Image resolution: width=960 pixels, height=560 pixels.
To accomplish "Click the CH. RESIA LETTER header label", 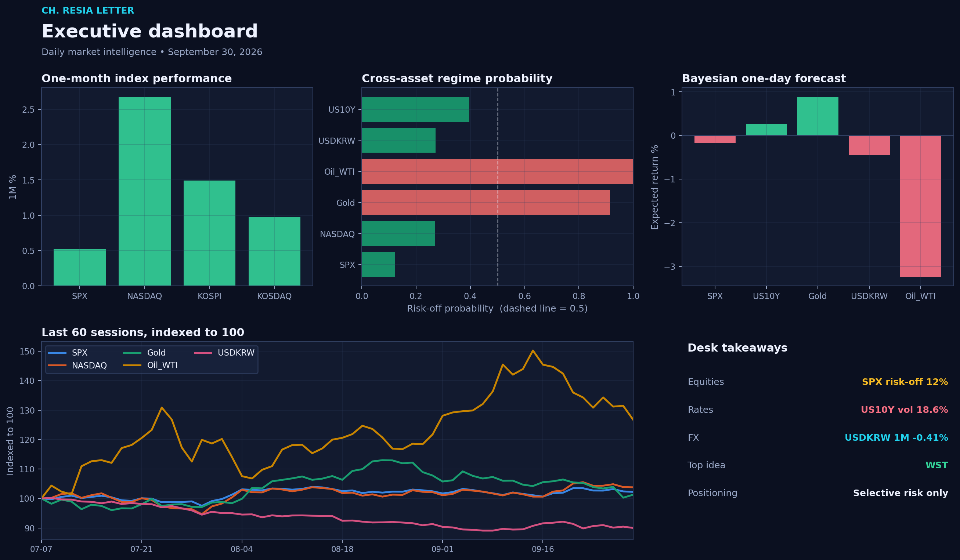I will [x=88, y=11].
